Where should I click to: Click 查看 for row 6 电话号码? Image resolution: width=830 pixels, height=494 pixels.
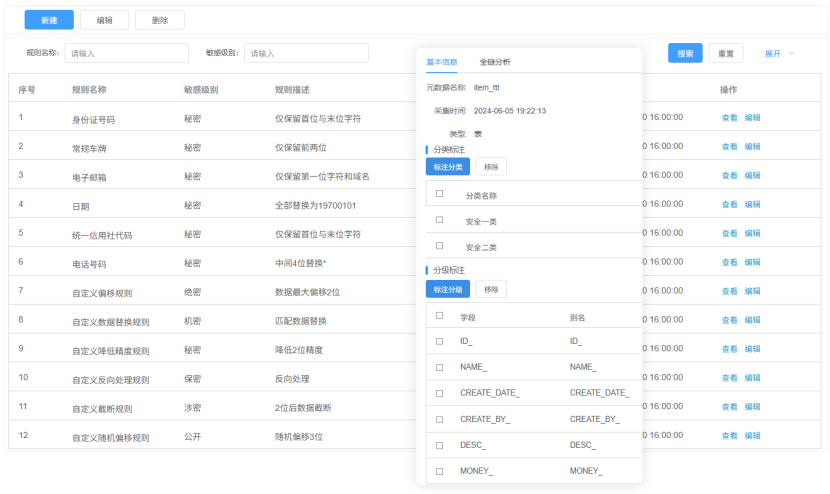coord(729,262)
